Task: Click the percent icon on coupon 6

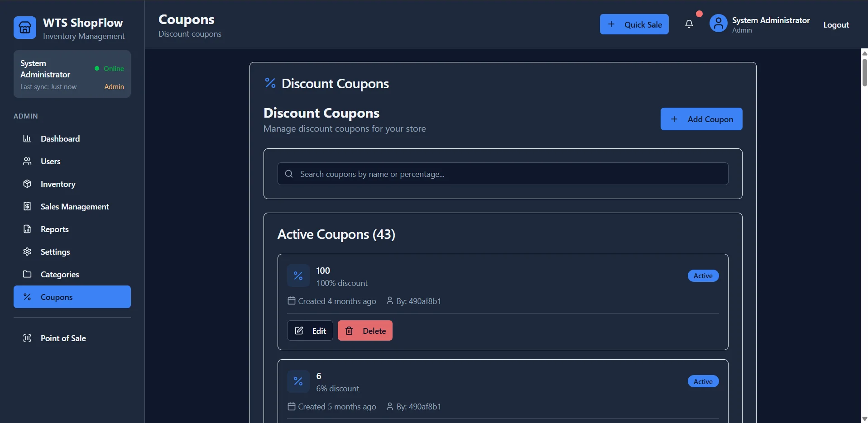Action: click(x=298, y=381)
